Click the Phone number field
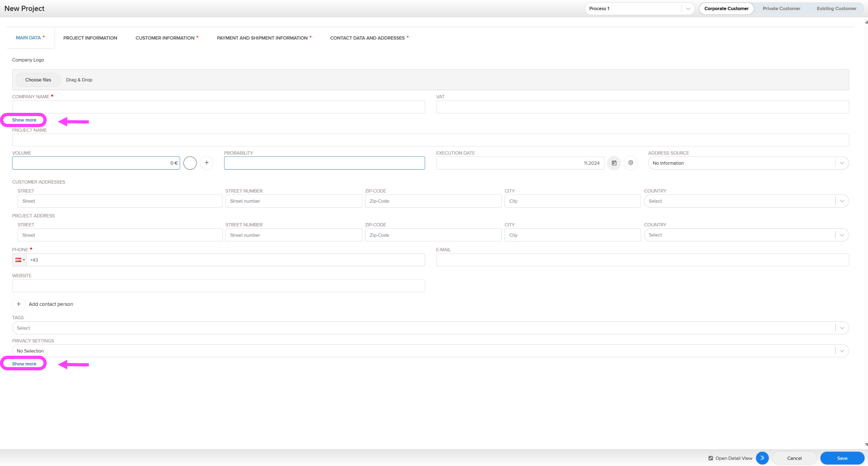The image size is (868, 466). pos(226,260)
